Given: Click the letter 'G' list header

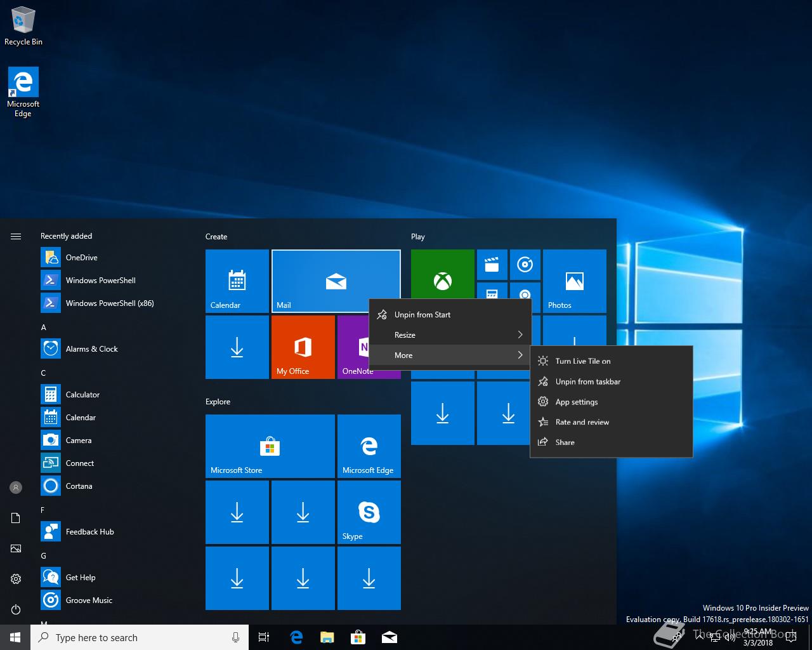Looking at the screenshot, I should click(x=43, y=555).
